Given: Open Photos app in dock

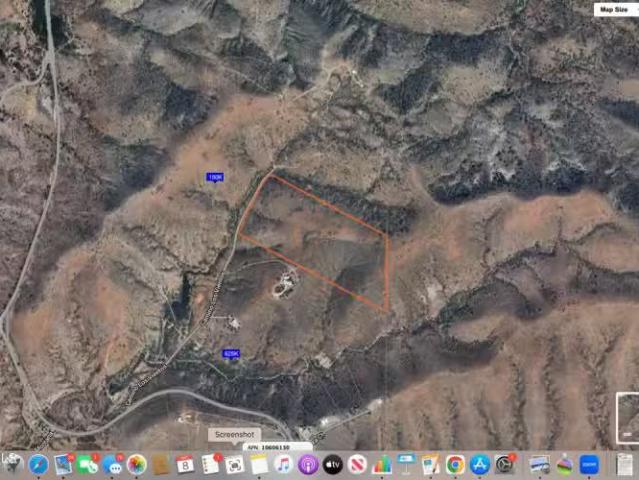Looking at the screenshot, I should click(x=137, y=464).
